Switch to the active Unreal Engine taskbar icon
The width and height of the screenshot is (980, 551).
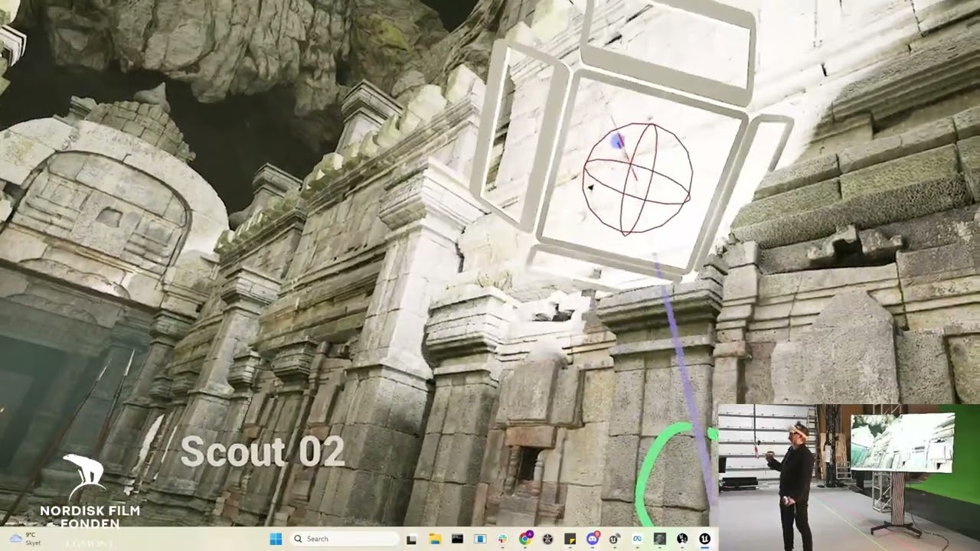click(x=705, y=539)
